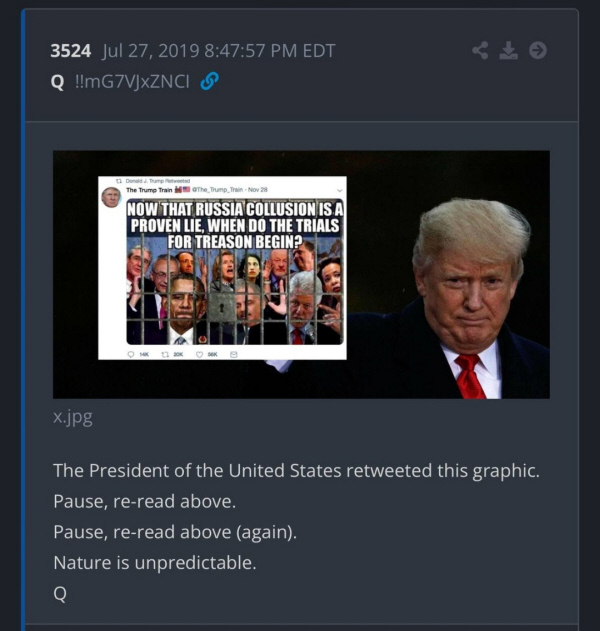This screenshot has width=600, height=631.
Task: Click the download icon in post header
Action: (509, 51)
